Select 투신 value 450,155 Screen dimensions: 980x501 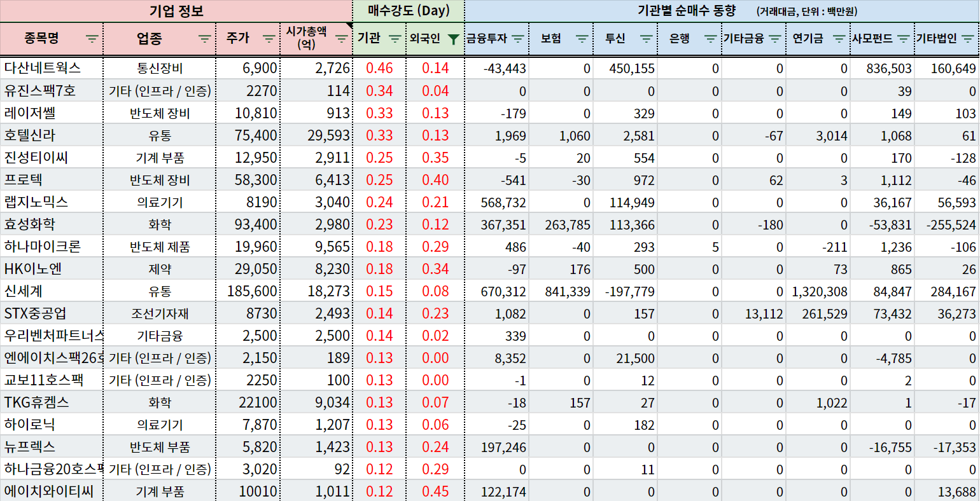pyautogui.click(x=625, y=68)
